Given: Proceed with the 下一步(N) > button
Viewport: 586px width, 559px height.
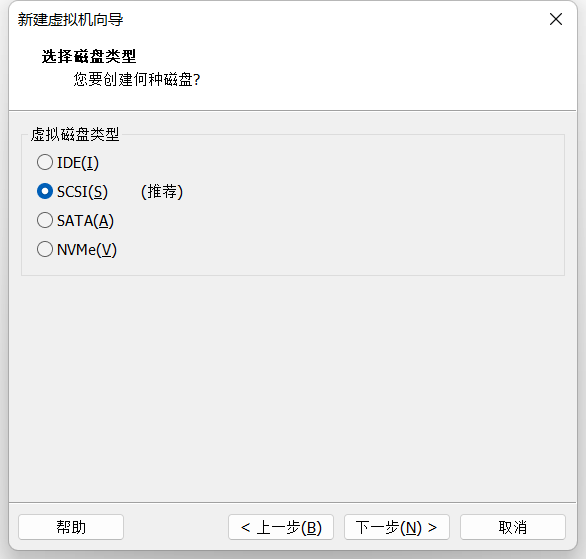Looking at the screenshot, I should point(397,527).
